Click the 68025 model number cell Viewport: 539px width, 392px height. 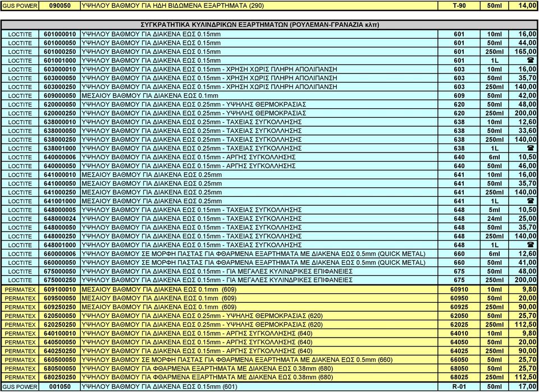click(x=459, y=377)
